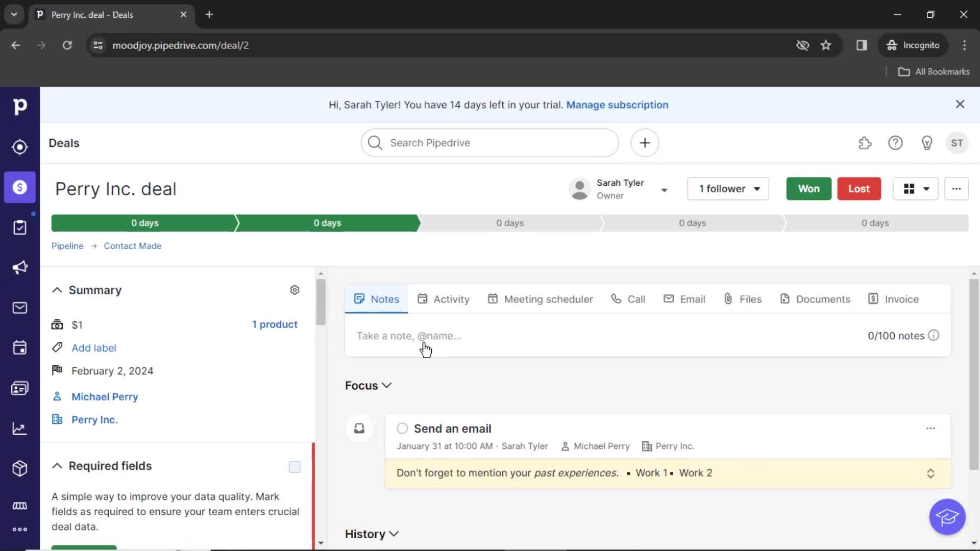980x551 pixels.
Task: Open Projects clipboard icon in sidebar
Action: (x=20, y=228)
